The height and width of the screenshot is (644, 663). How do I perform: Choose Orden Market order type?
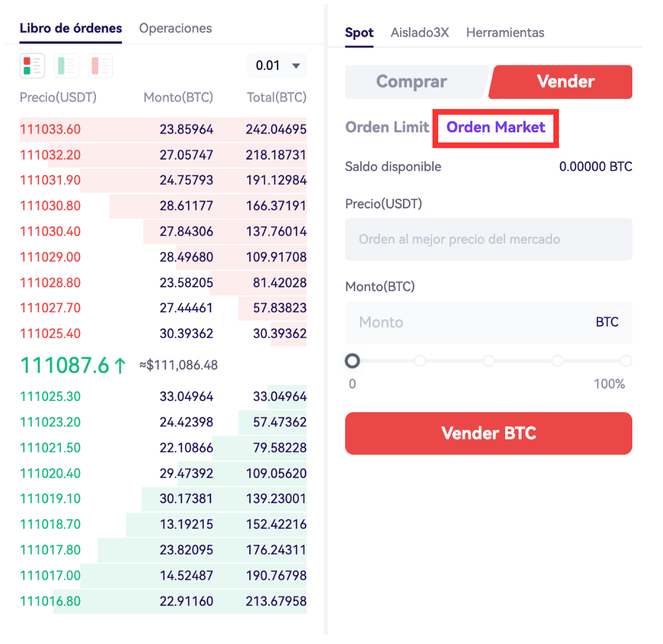click(496, 127)
